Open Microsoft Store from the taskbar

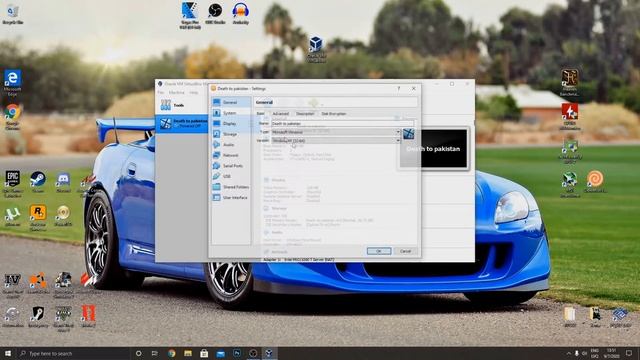point(204,353)
